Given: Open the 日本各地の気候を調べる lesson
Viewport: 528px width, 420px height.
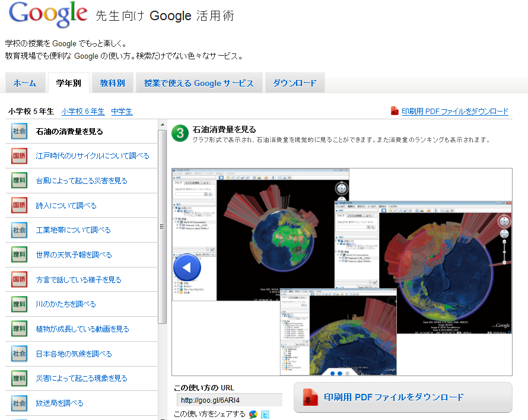Looking at the screenshot, I should click(x=74, y=354).
